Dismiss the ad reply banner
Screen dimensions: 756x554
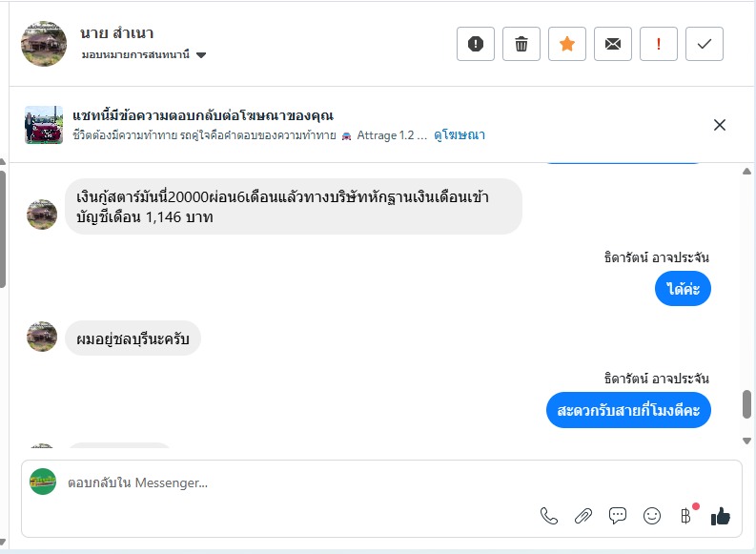[720, 125]
